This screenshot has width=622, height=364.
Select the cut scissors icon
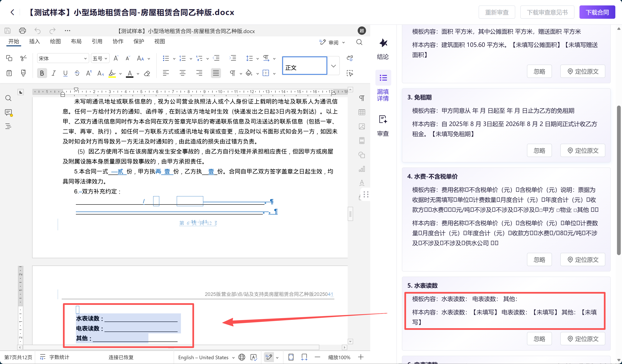pyautogui.click(x=23, y=58)
